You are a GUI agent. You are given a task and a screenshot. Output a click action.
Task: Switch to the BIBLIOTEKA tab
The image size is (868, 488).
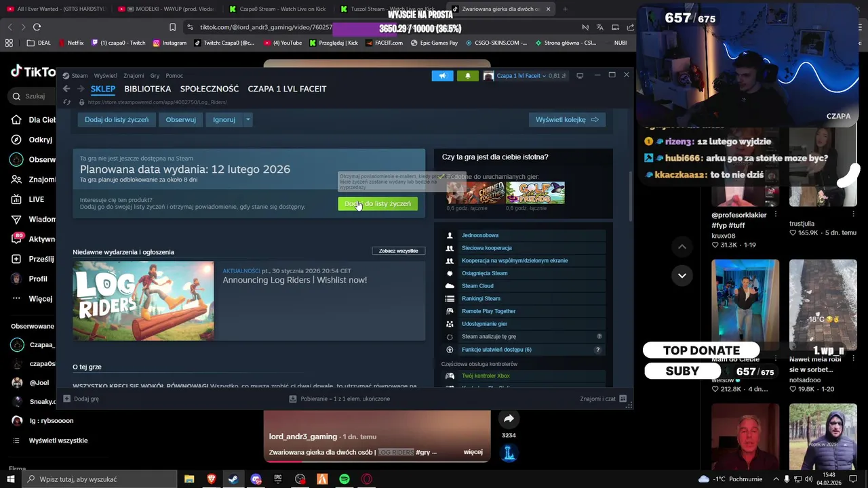tap(148, 89)
